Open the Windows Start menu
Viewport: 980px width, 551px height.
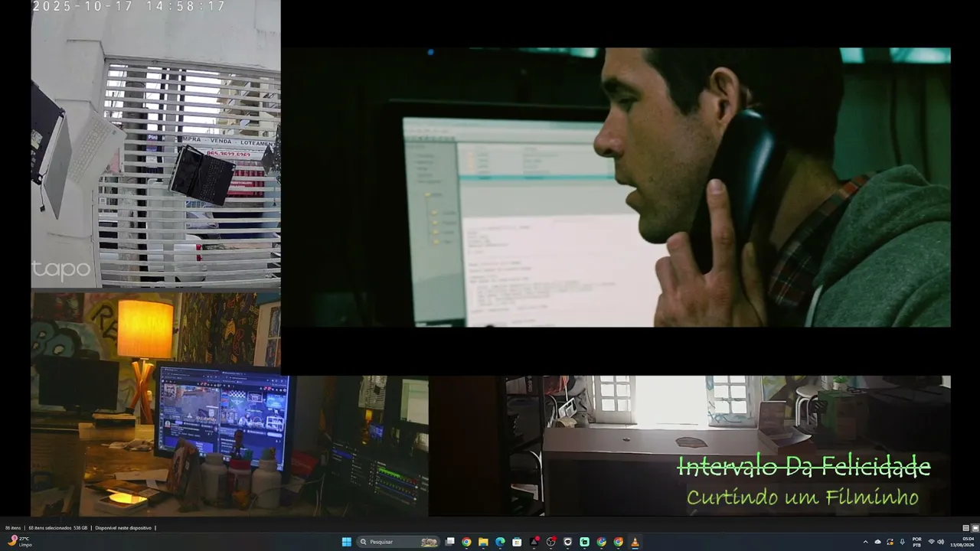coord(347,542)
